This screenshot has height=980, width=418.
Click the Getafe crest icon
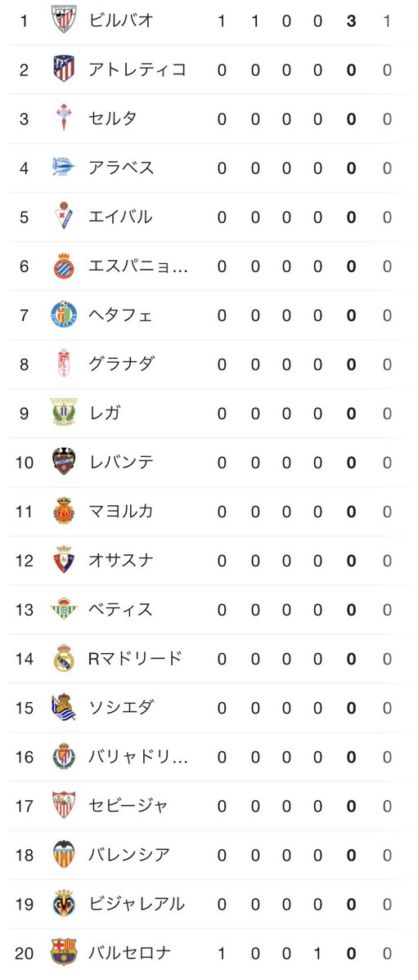64,315
